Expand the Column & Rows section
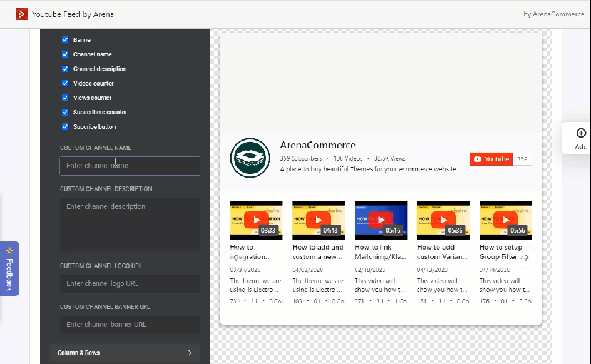The height and width of the screenshot is (364, 591). [125, 353]
